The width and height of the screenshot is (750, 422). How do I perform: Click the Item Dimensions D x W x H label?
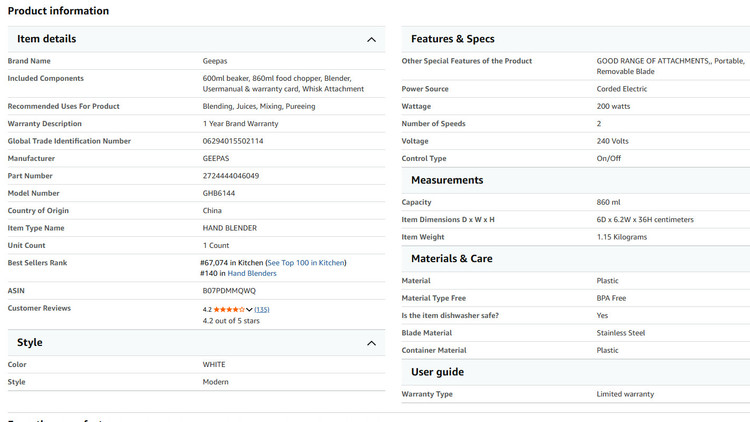[448, 220]
